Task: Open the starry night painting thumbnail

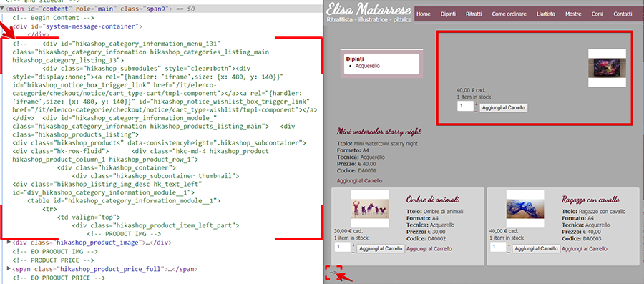Action: [x=607, y=68]
